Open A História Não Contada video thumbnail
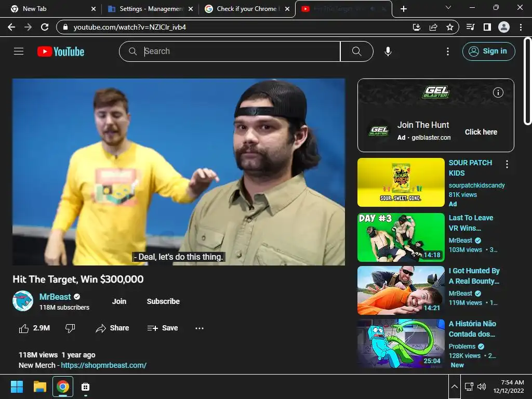 pyautogui.click(x=401, y=343)
